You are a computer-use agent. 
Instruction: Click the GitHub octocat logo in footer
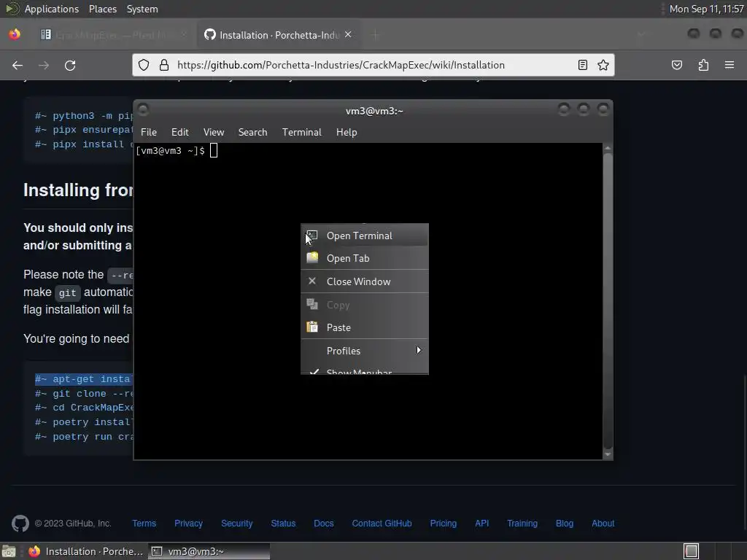pyautogui.click(x=20, y=524)
